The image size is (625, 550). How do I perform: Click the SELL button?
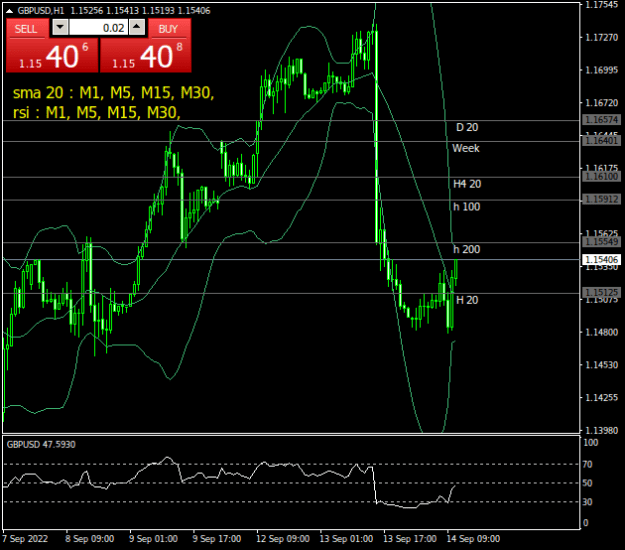point(26,29)
